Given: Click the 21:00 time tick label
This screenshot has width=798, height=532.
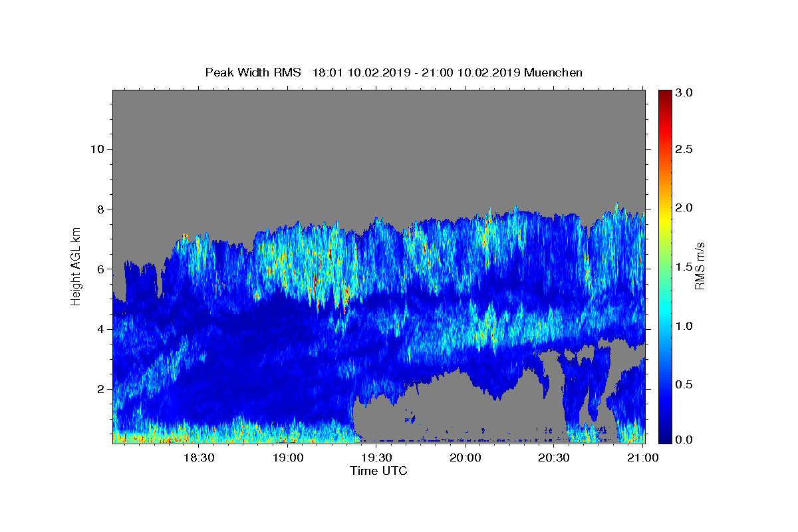Looking at the screenshot, I should tap(642, 458).
